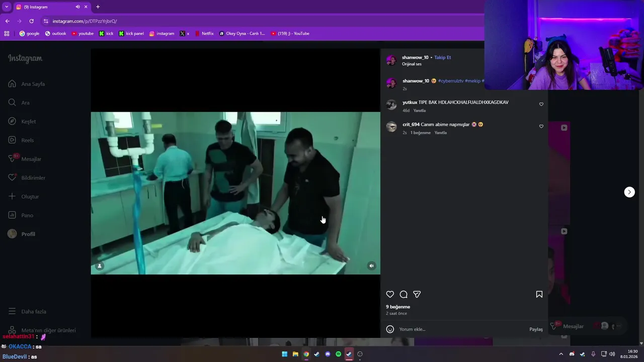The width and height of the screenshot is (644, 362).
Task: View the 9 beğenme likes list
Action: pyautogui.click(x=398, y=307)
